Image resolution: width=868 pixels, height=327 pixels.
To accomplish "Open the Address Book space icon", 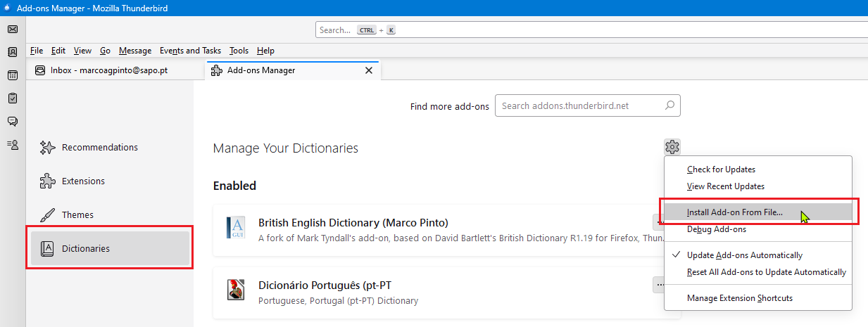I will (x=12, y=52).
